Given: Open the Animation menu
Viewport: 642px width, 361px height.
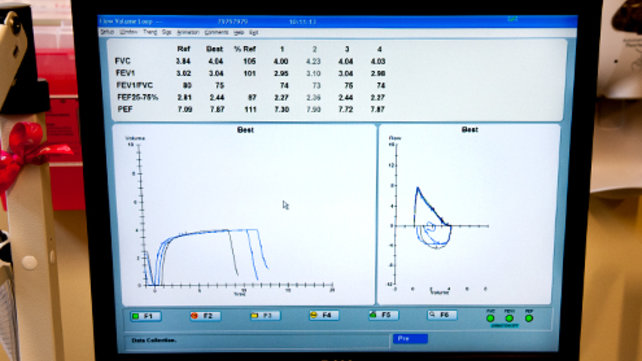Looking at the screenshot, I should point(188,32).
